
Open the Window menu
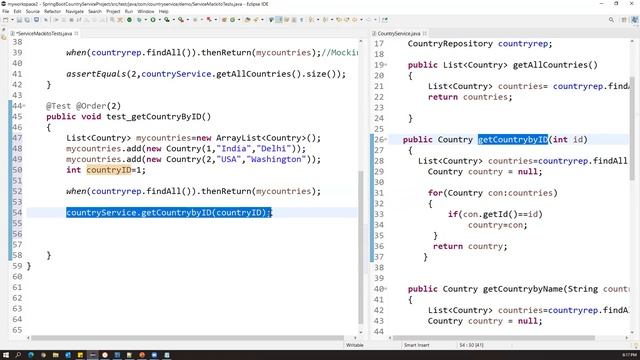[x=146, y=11]
